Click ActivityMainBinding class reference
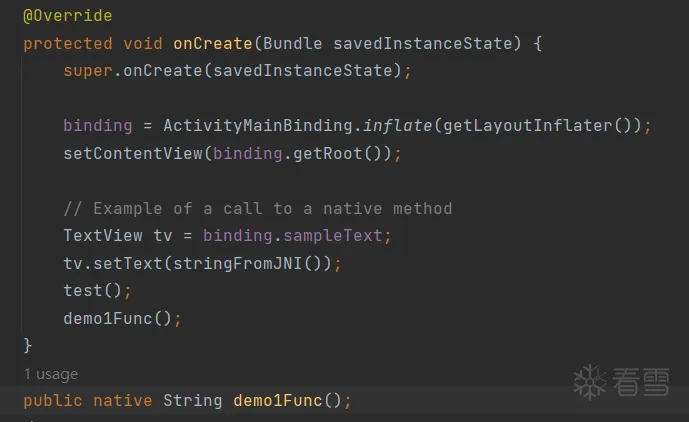The width and height of the screenshot is (689, 422). click(x=257, y=126)
